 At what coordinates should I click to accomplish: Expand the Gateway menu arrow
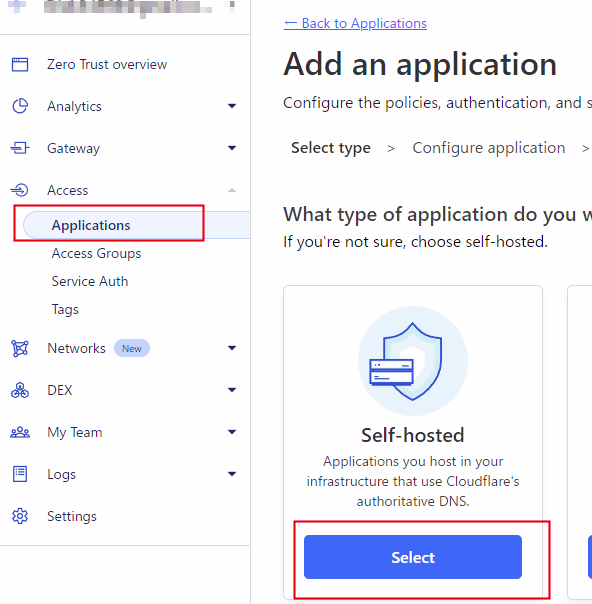point(232,148)
